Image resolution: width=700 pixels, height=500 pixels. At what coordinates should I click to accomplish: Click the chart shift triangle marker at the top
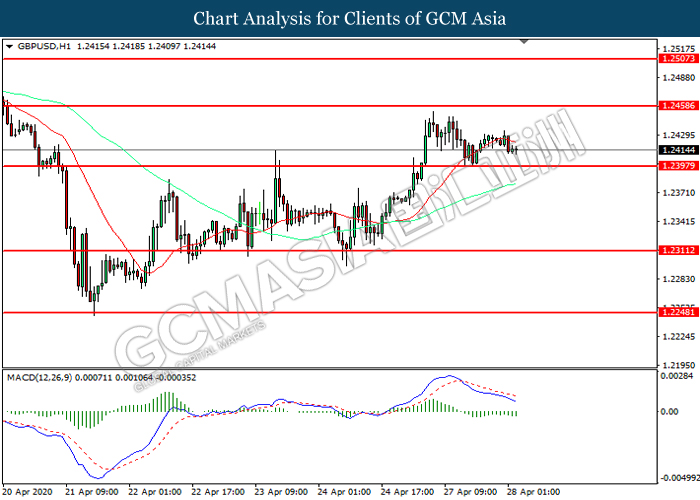pyautogui.click(x=524, y=42)
